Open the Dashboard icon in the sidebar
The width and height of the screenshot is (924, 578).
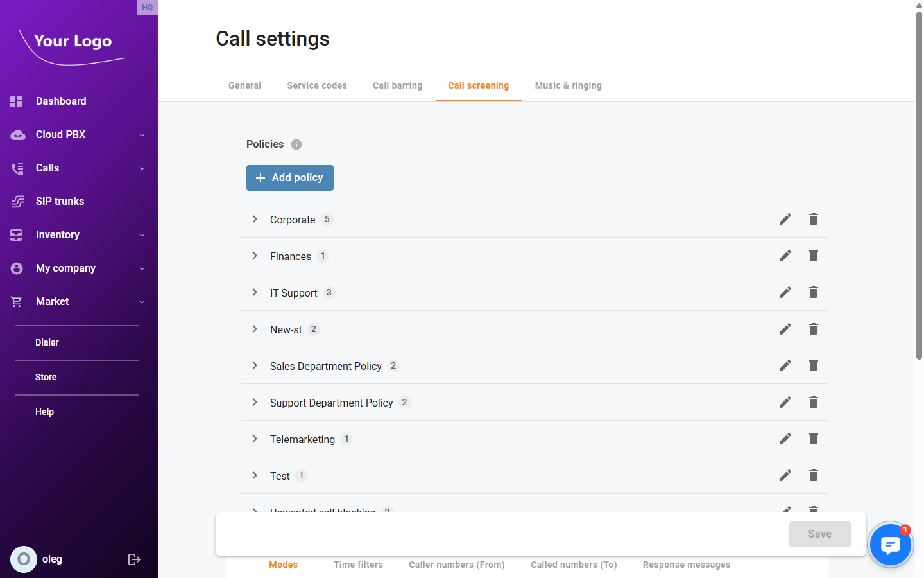17,101
